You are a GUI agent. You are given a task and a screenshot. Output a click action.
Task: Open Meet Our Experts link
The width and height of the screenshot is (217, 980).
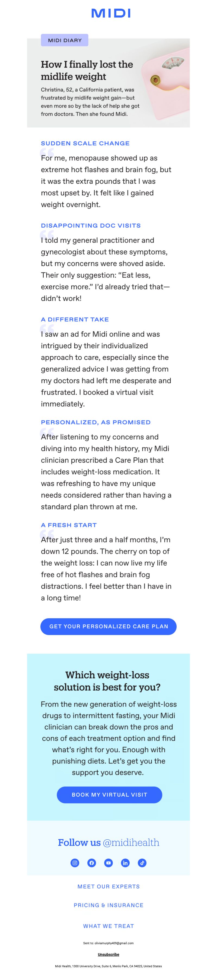pyautogui.click(x=108, y=886)
